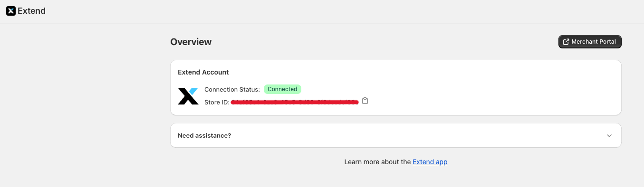Select the redacted Store ID value
The height and width of the screenshot is (187, 644).
pos(295,102)
